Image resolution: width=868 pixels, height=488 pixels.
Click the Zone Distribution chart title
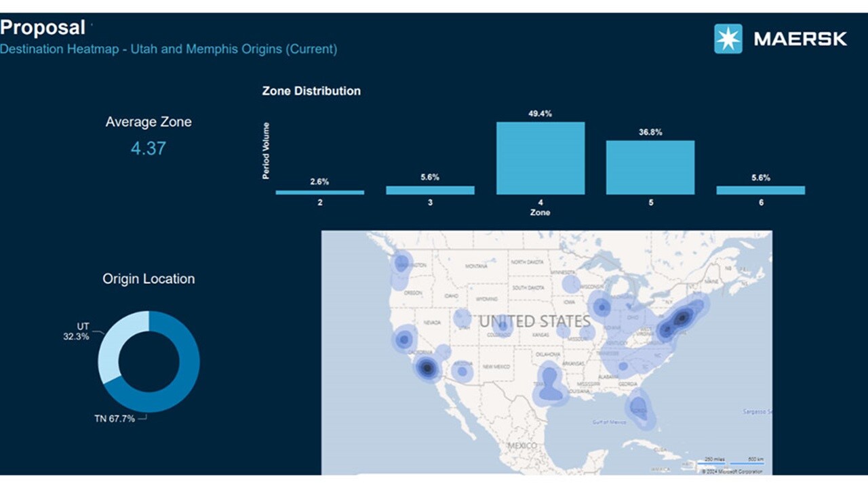(311, 91)
